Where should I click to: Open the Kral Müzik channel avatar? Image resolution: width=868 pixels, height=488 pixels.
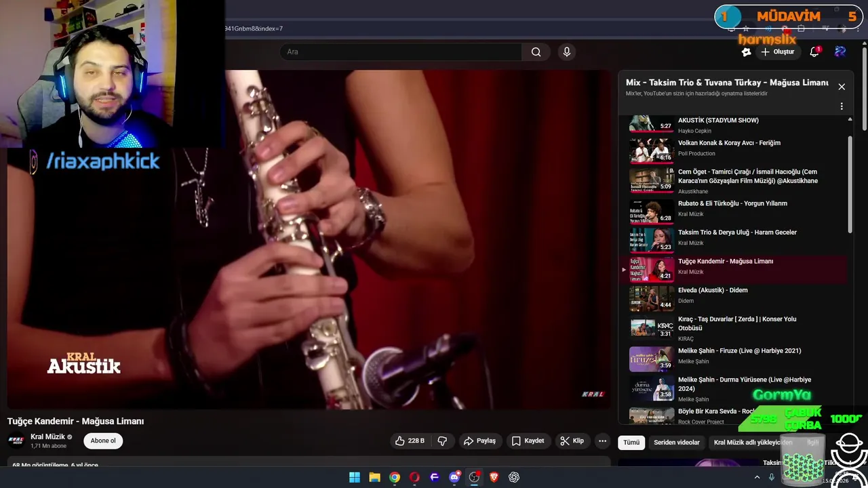coord(16,441)
